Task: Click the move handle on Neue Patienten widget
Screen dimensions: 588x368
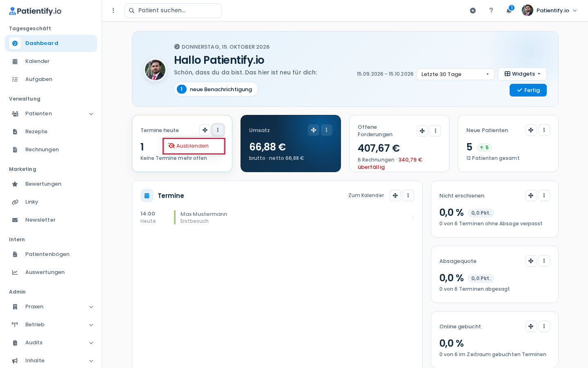Action: (531, 130)
